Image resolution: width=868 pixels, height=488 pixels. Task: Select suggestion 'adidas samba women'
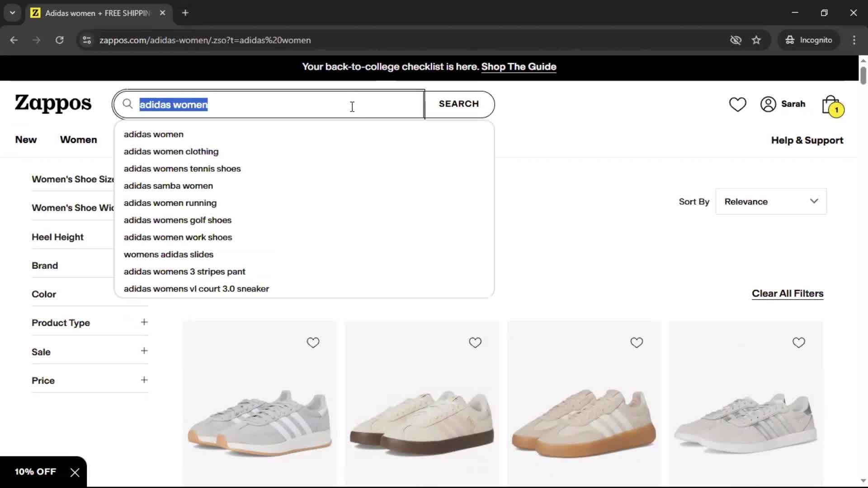(304, 186)
